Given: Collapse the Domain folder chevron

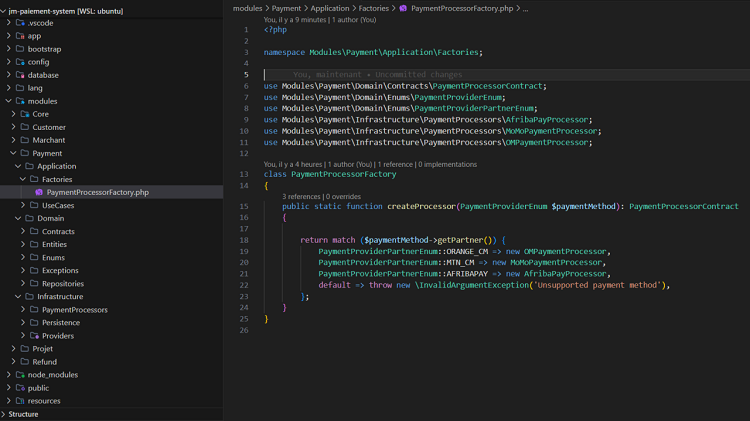Looking at the screenshot, I should click(18, 218).
